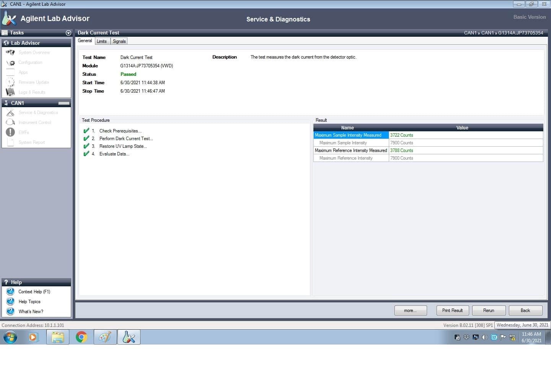
Task: Click the Value column header
Action: (462, 128)
